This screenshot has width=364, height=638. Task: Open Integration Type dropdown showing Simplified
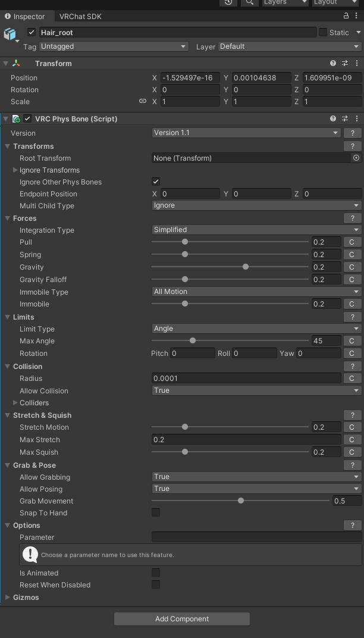tap(256, 230)
